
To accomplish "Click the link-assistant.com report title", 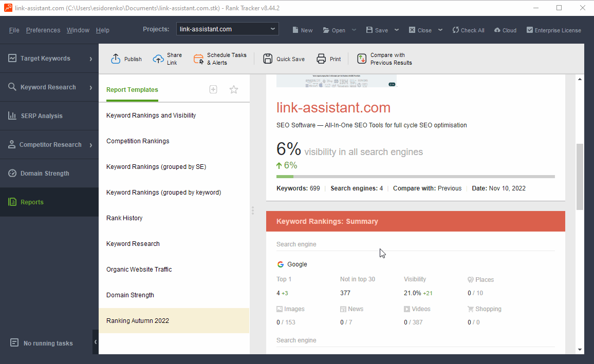I will pyautogui.click(x=333, y=107).
